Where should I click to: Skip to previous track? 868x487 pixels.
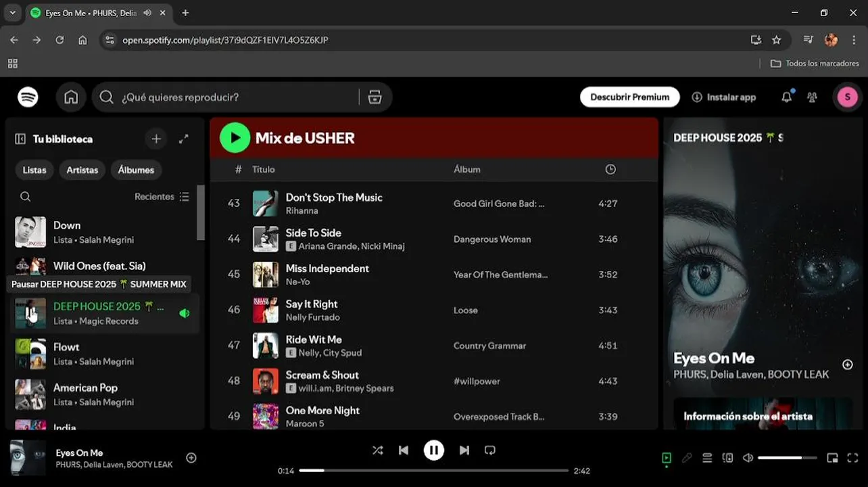[x=404, y=450]
